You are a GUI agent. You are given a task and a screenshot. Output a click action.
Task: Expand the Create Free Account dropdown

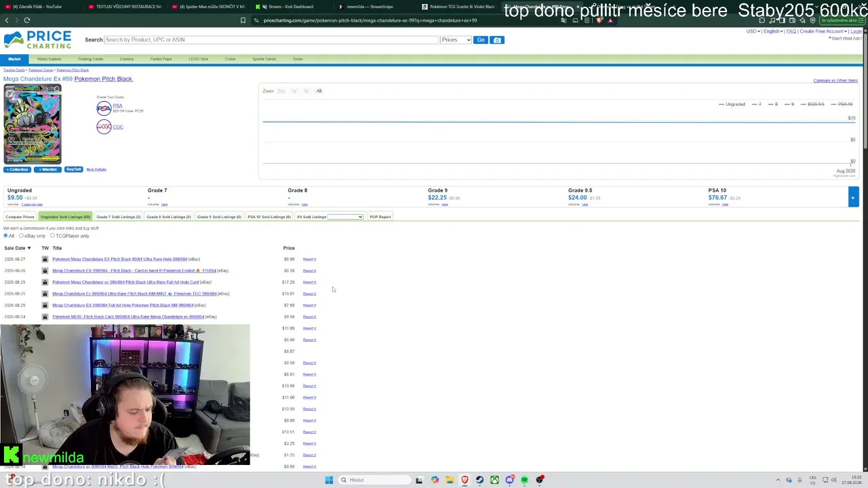pos(823,31)
